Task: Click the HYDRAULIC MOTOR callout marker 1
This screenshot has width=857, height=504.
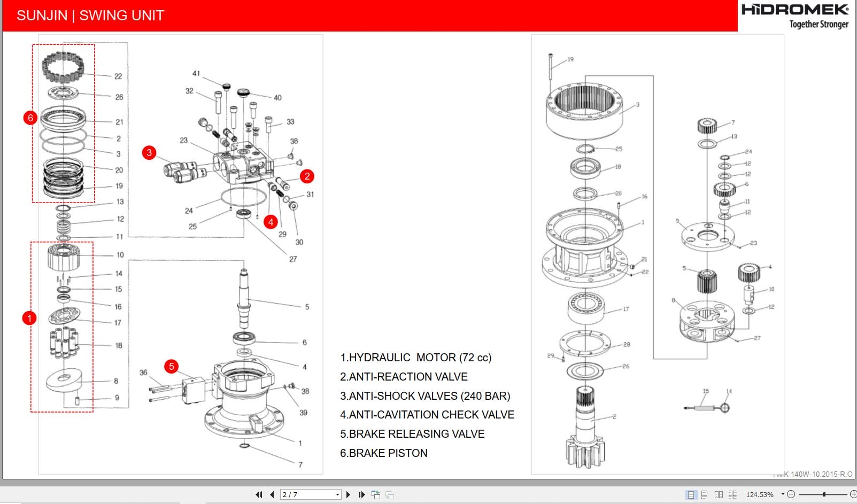Action: click(x=29, y=317)
